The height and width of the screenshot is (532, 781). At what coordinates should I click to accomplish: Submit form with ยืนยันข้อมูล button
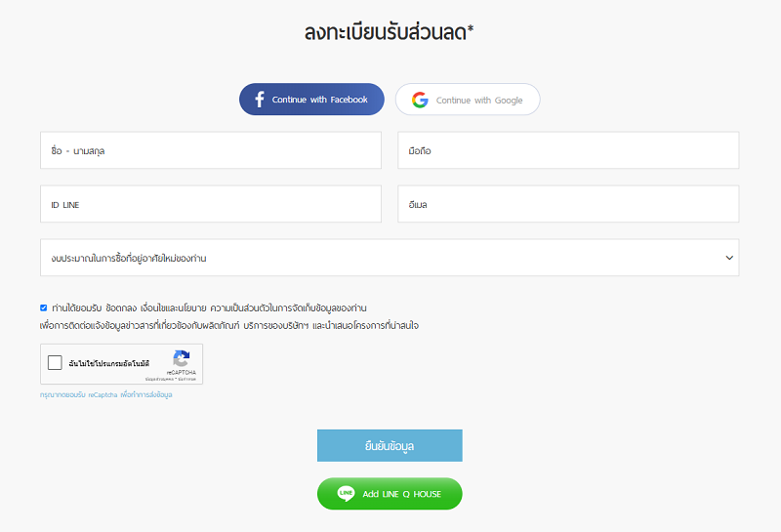[390, 445]
